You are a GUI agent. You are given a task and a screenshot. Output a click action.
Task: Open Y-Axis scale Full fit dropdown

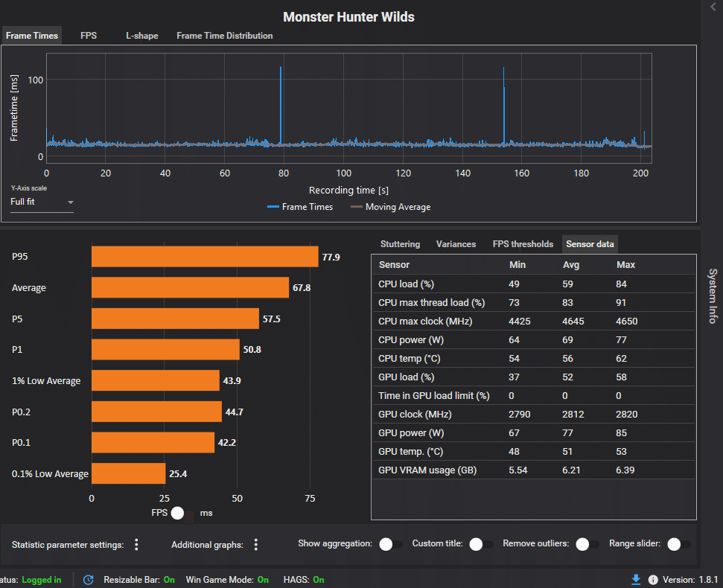42,202
